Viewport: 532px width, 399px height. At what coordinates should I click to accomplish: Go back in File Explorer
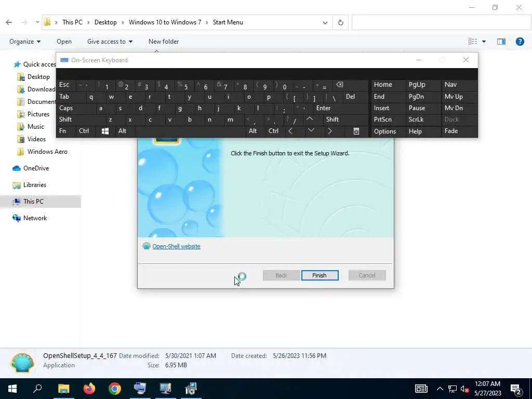9,22
